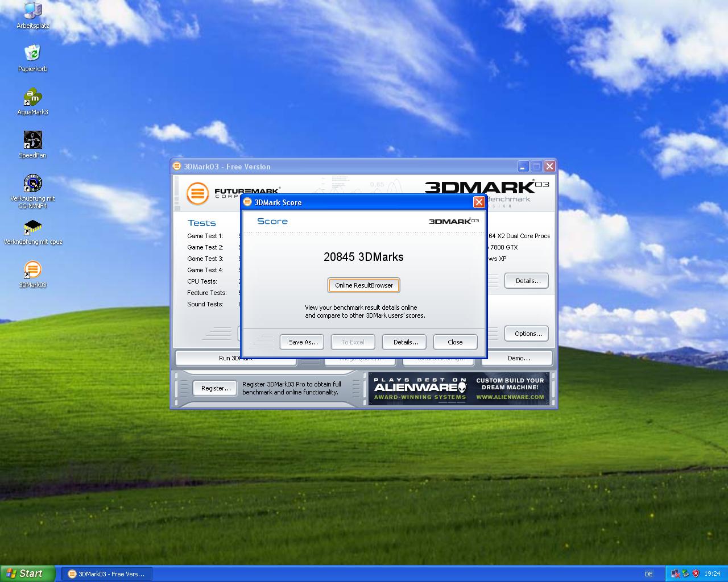Open the disconnected network tray icon
The height and width of the screenshot is (582, 728).
[x=675, y=574]
